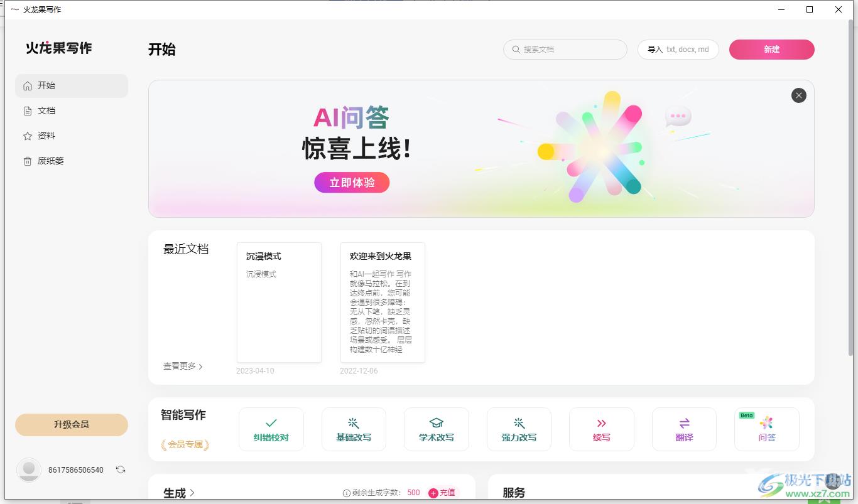858x504 pixels.
Task: Open the Beta 问答 Q&A tool
Action: tap(767, 429)
